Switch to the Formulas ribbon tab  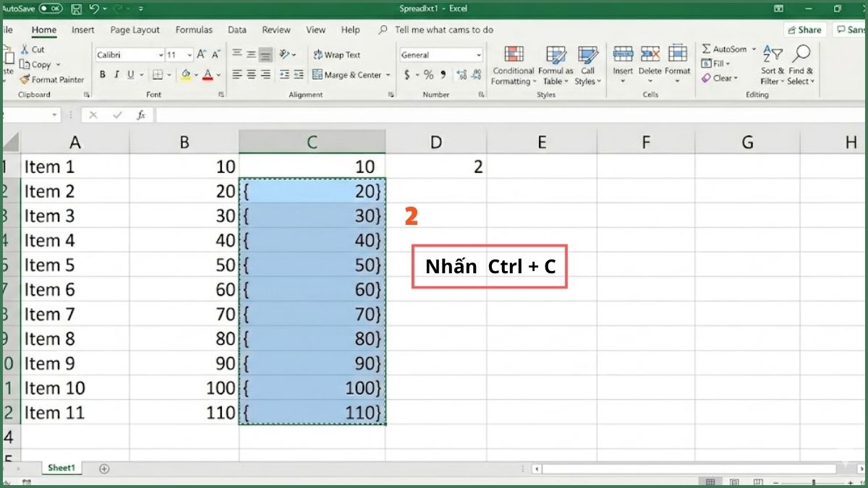[x=193, y=30]
